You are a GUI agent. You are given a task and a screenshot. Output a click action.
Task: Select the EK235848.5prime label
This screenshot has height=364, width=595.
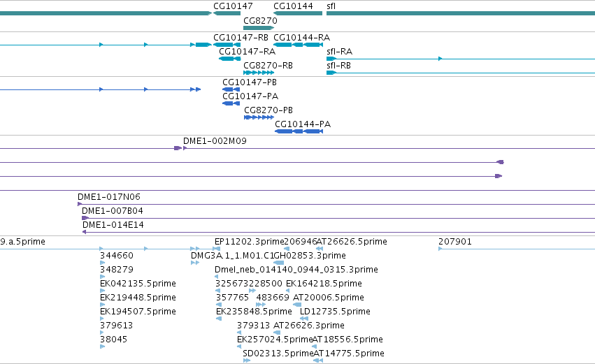pyautogui.click(x=254, y=312)
